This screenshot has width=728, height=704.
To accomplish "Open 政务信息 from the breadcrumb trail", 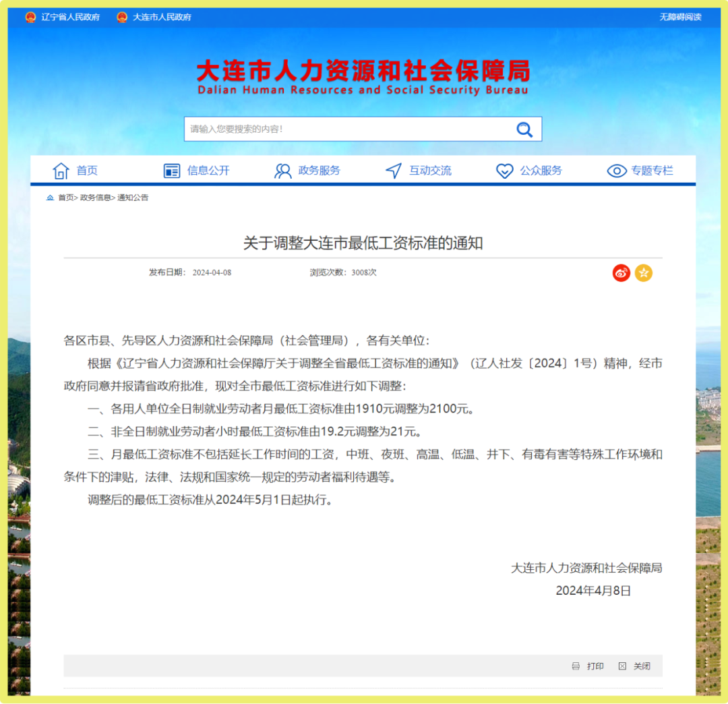I will click(x=95, y=198).
